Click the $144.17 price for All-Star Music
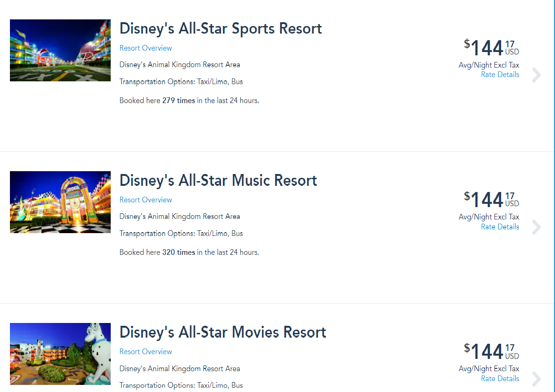This screenshot has width=555, height=392. click(492, 199)
